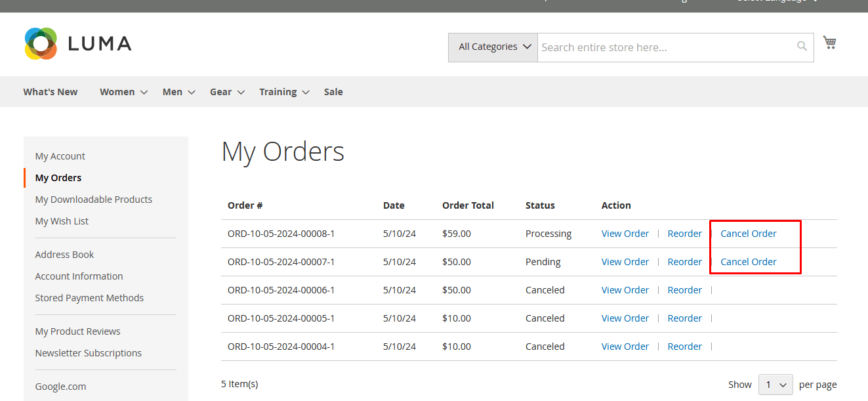Expand the Gear menu
Screen dimensions: 868x401
tap(227, 93)
